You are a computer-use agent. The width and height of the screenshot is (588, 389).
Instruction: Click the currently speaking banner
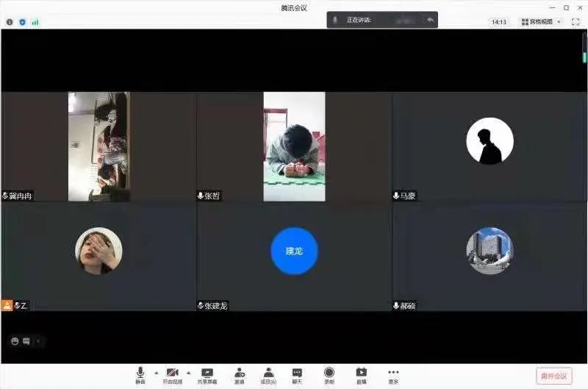tap(382, 20)
